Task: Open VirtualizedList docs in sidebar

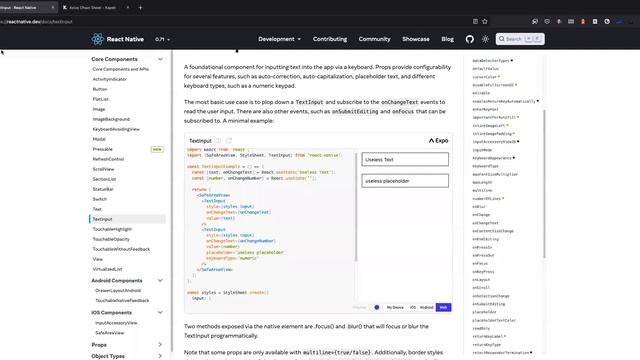Action: tap(107, 269)
